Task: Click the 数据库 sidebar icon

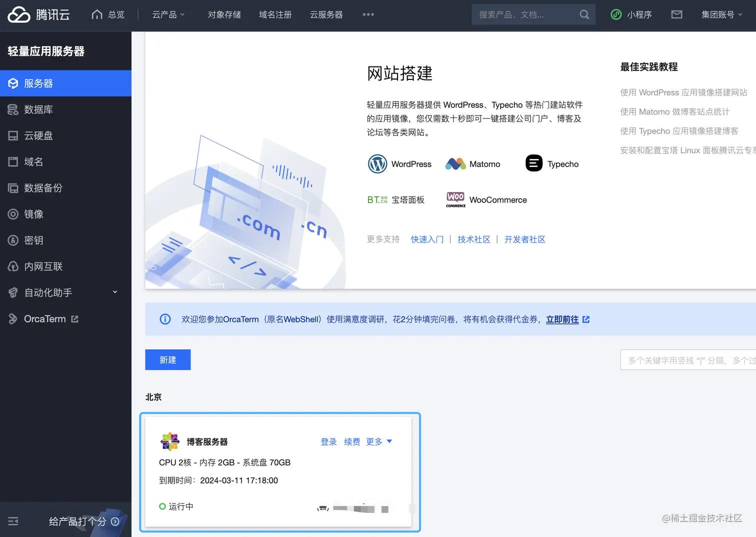Action: [x=13, y=109]
